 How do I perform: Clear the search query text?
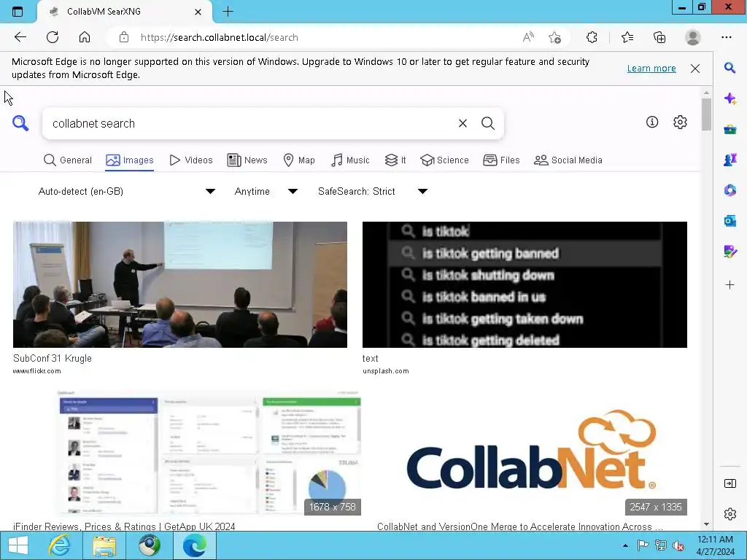click(x=462, y=123)
